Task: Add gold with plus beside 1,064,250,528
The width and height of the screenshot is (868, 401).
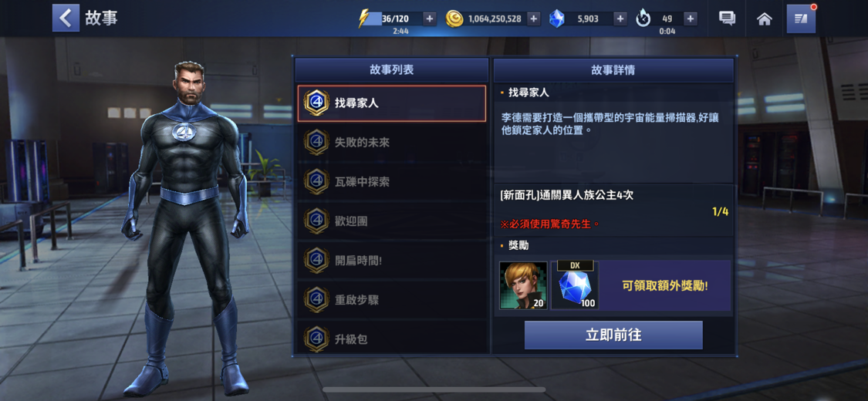Action: [534, 19]
